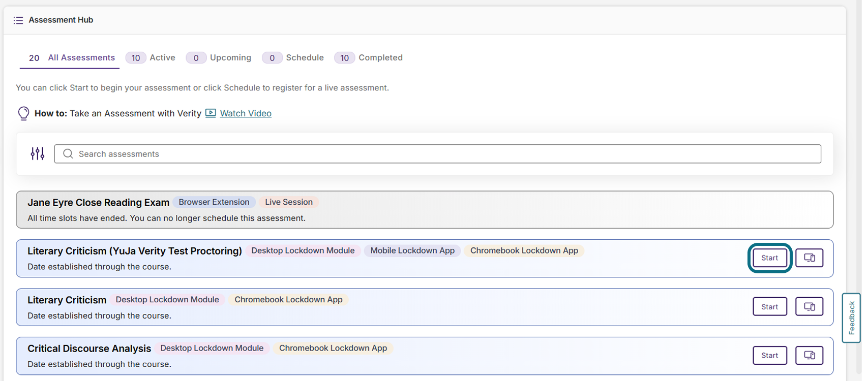Start Literary Criticism (YuJa Verity Test Proctoring)
868x381 pixels.
click(770, 258)
